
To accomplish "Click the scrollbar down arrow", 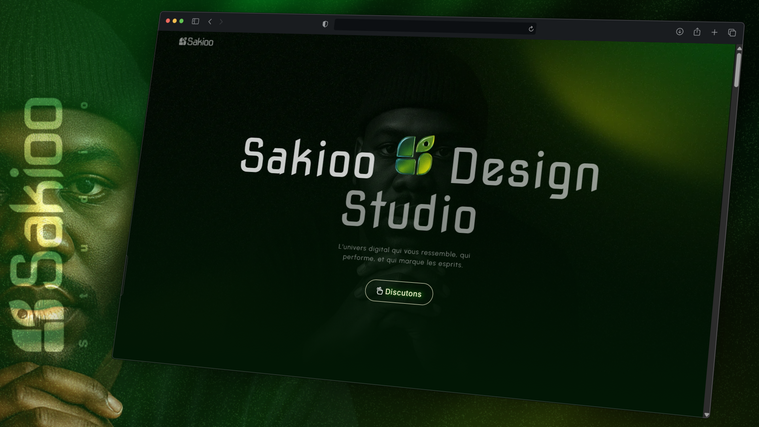I will [x=707, y=413].
